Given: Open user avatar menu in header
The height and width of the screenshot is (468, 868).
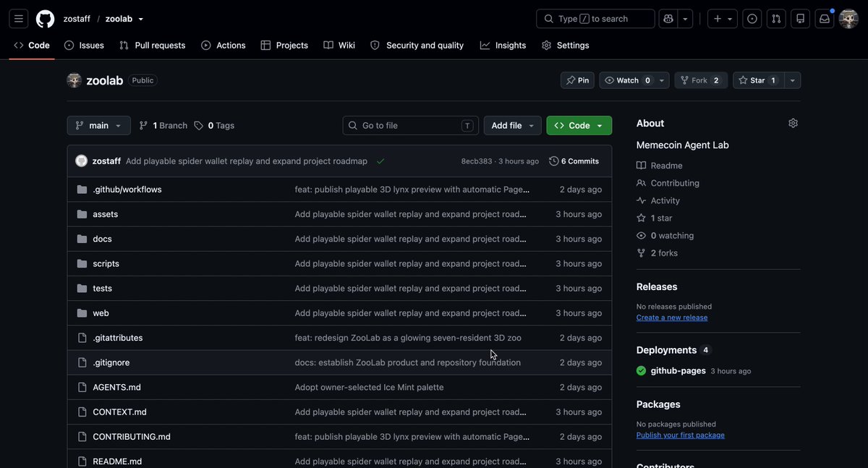Looking at the screenshot, I should click(848, 19).
